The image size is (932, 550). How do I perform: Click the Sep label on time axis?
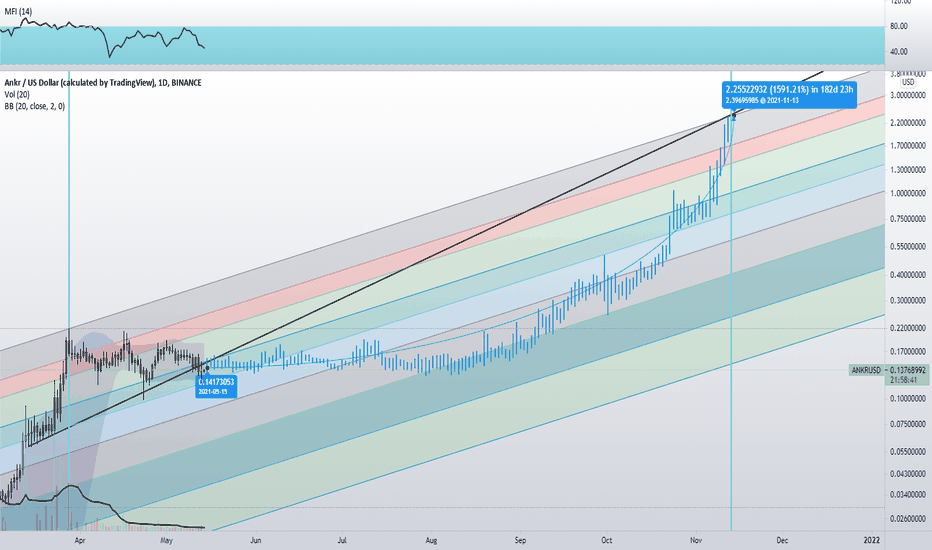point(520,540)
